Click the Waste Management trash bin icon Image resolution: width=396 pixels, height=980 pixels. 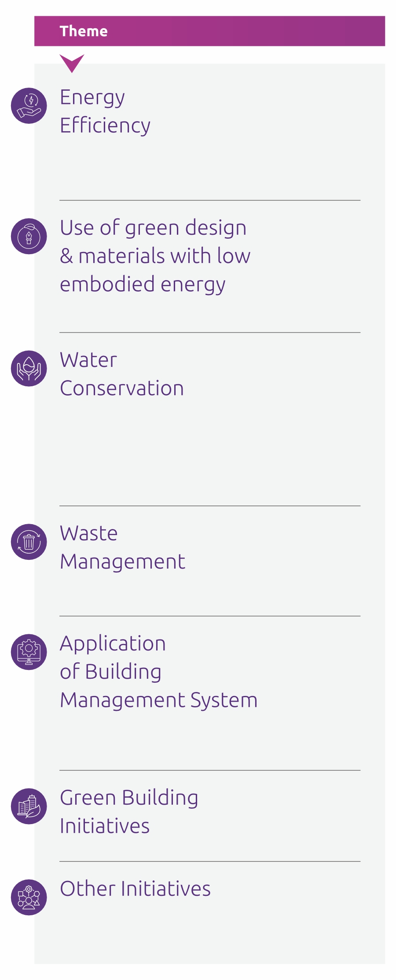click(29, 542)
